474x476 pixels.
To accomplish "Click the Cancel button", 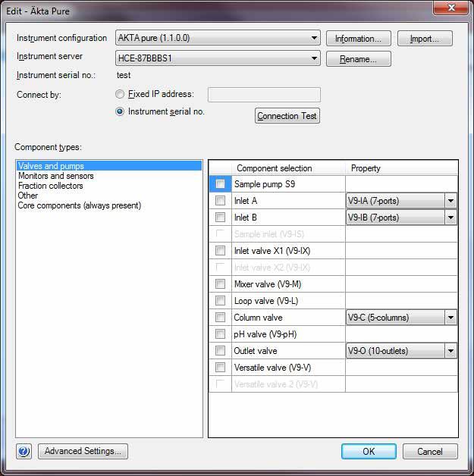I will (x=430, y=452).
